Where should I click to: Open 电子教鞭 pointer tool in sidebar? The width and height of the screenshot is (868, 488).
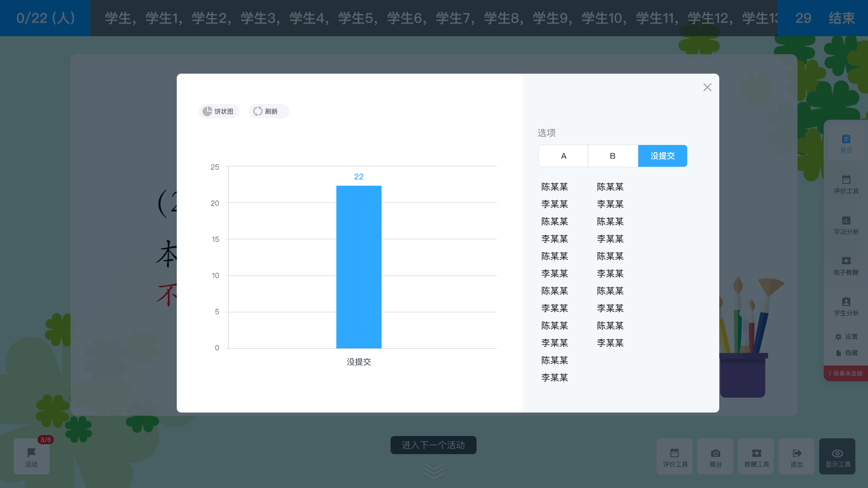pyautogui.click(x=846, y=266)
